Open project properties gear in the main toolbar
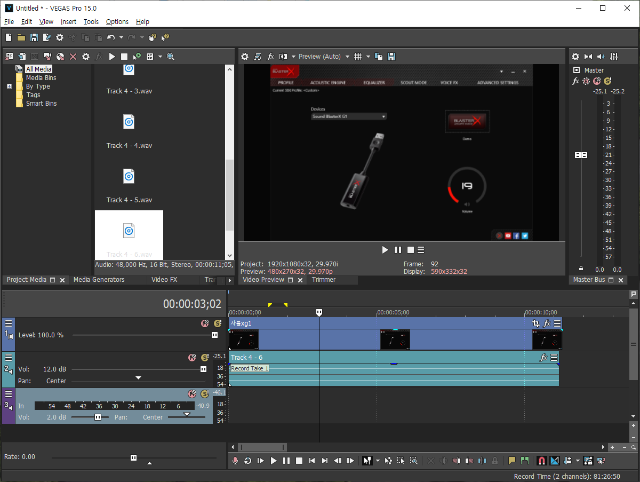 pyautogui.click(x=60, y=38)
